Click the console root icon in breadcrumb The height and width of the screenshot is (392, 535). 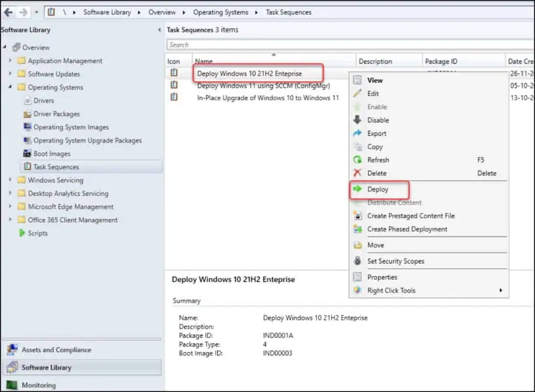(x=51, y=13)
